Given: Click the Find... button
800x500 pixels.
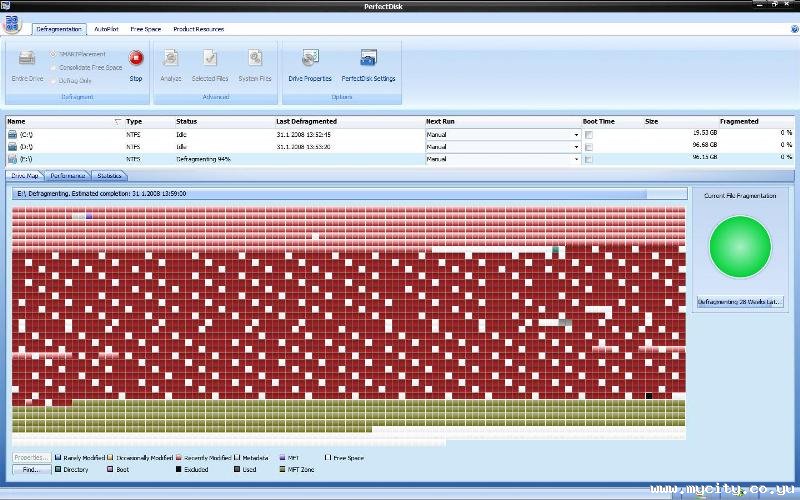Looking at the screenshot, I should 31,469.
